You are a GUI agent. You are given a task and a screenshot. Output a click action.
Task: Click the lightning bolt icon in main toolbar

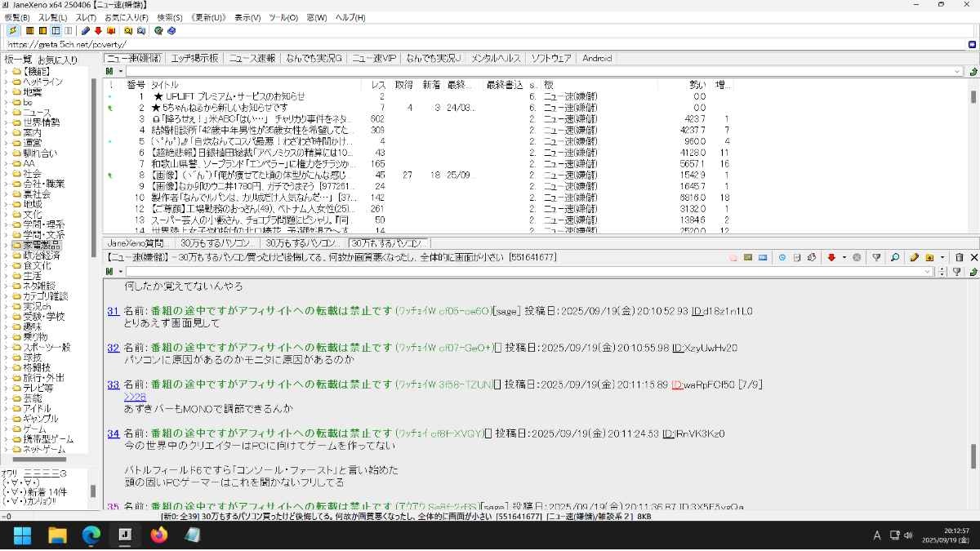pos(12,31)
